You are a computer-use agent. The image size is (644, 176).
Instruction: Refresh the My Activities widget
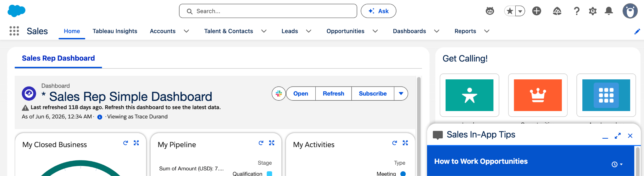click(395, 143)
